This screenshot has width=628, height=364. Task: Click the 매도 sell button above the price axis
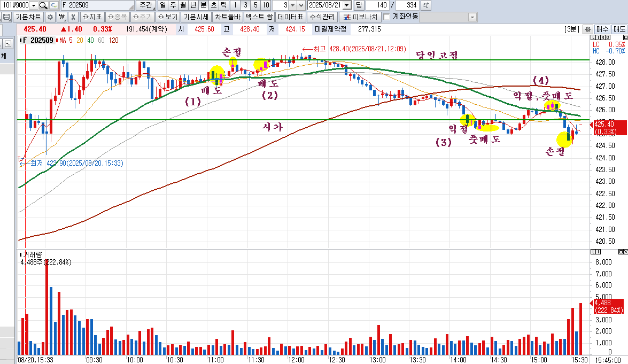click(619, 29)
